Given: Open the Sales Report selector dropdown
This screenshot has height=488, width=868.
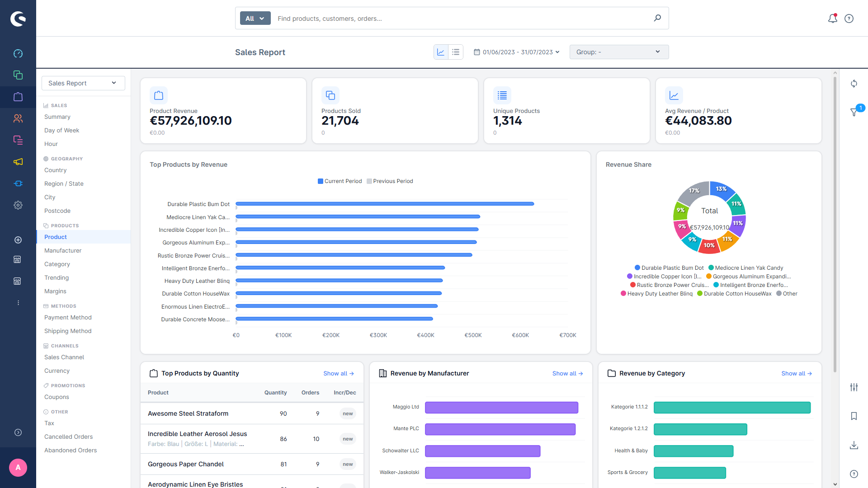Looking at the screenshot, I should (x=83, y=83).
